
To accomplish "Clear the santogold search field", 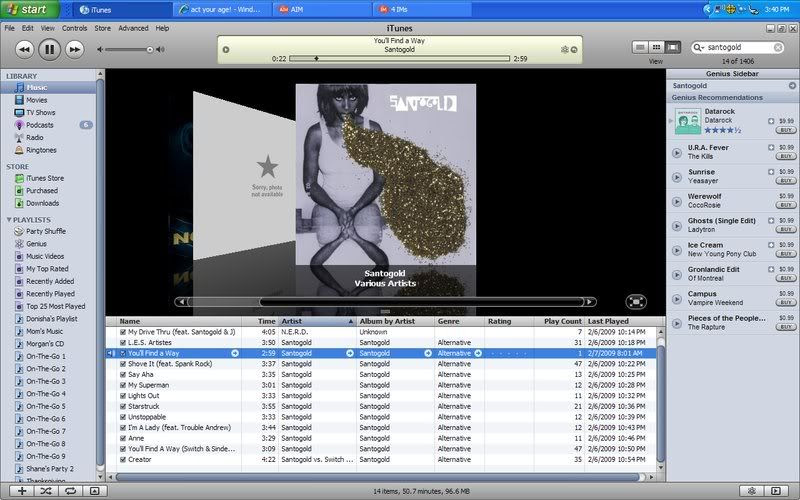I will 778,47.
